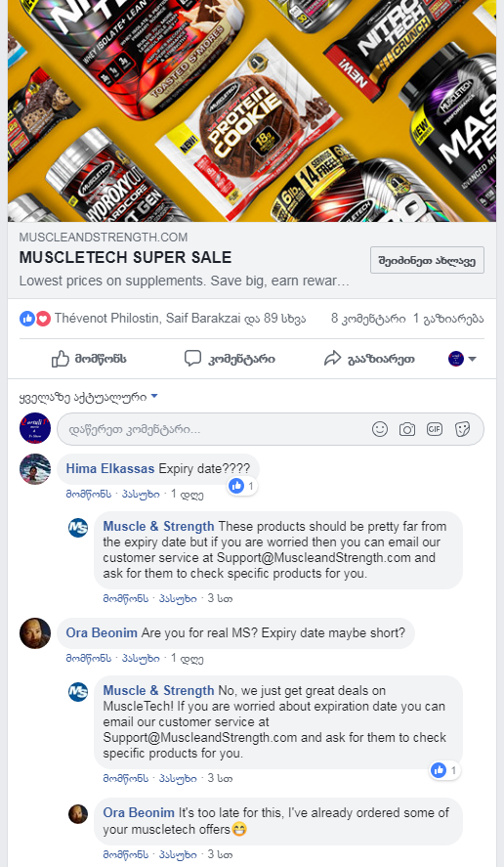Open Hima Elkassas profile picture
Image resolution: width=504 pixels, height=867 pixels.
pos(35,469)
